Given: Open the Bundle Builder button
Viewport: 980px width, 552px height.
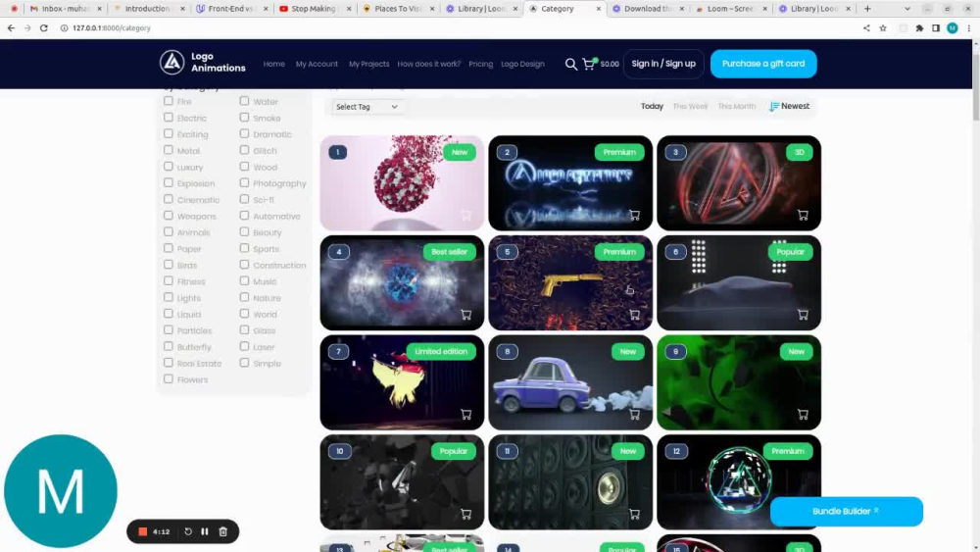Looking at the screenshot, I should (x=847, y=512).
